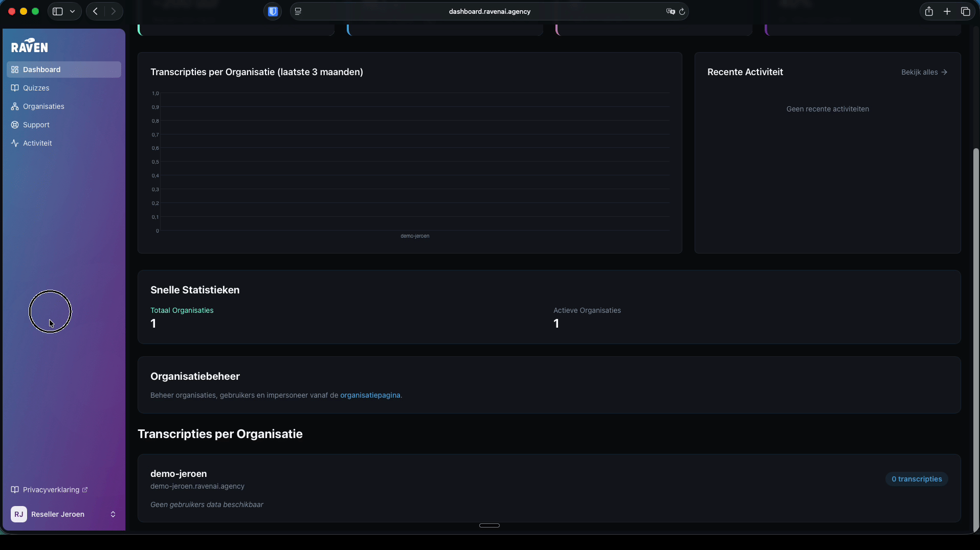
Task: Click the Bitwarden shield extension icon
Action: [273, 11]
